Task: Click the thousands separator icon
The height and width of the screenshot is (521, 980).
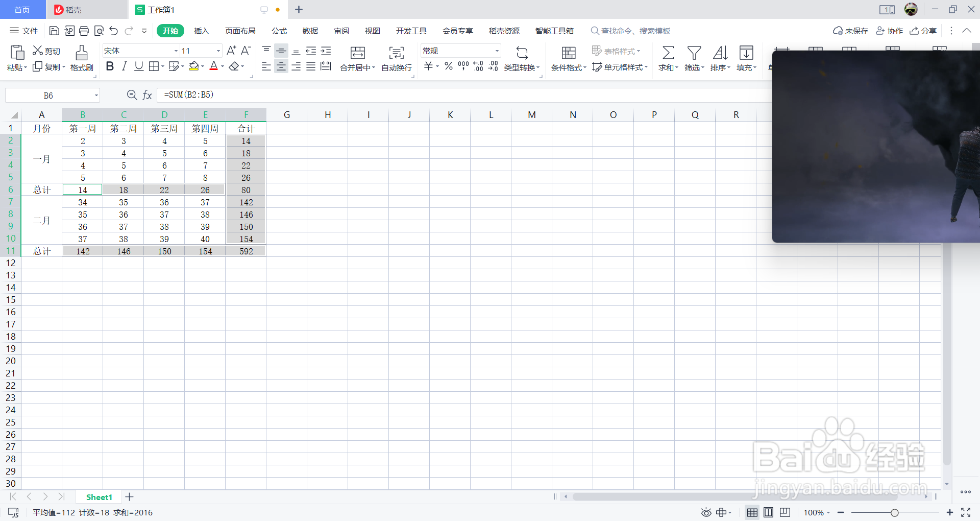Action: click(463, 66)
